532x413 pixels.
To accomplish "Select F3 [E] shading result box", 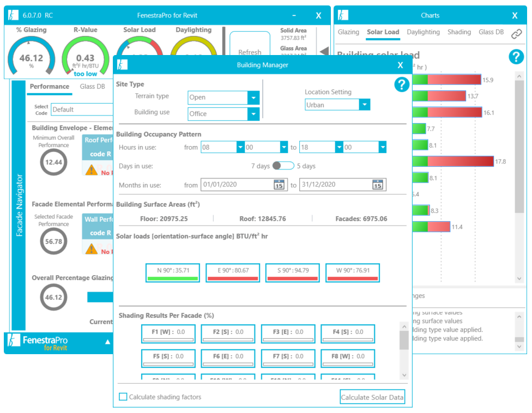I will [288, 334].
